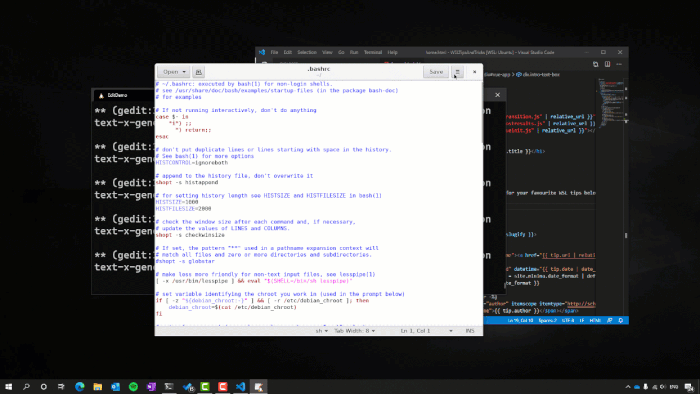The width and height of the screenshot is (700, 394).
Task: Open the Action Center notifications icon
Action: tap(689, 387)
